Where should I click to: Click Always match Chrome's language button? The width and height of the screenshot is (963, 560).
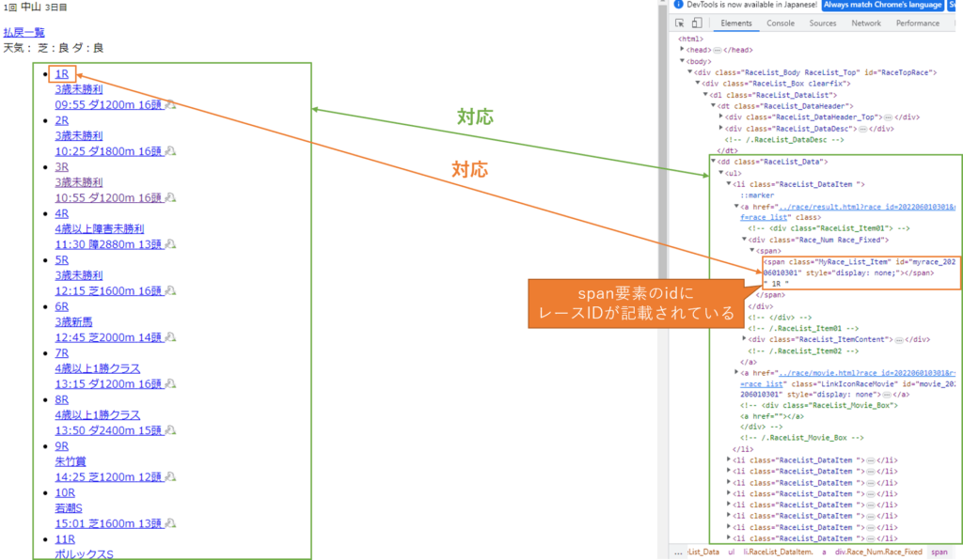coord(882,5)
